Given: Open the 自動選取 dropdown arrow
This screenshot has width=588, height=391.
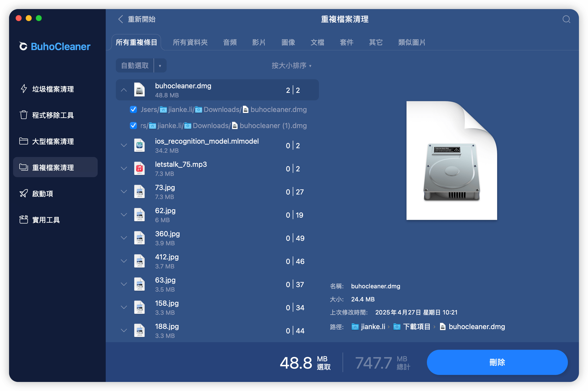Looking at the screenshot, I should [x=160, y=66].
